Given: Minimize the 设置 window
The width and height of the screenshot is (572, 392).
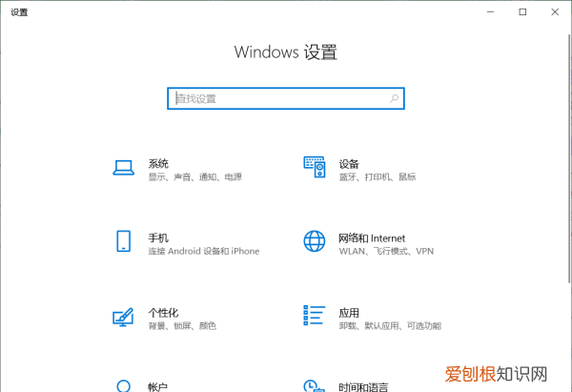Looking at the screenshot, I should (x=491, y=12).
